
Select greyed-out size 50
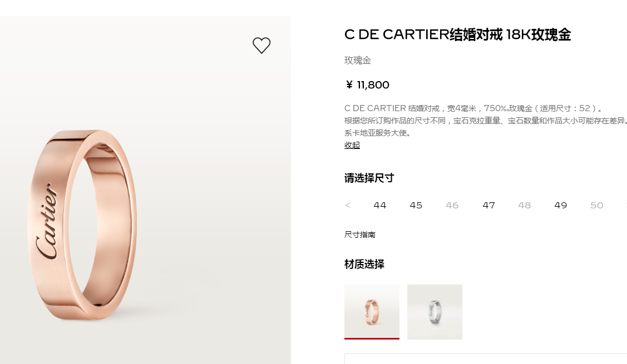[x=596, y=206]
